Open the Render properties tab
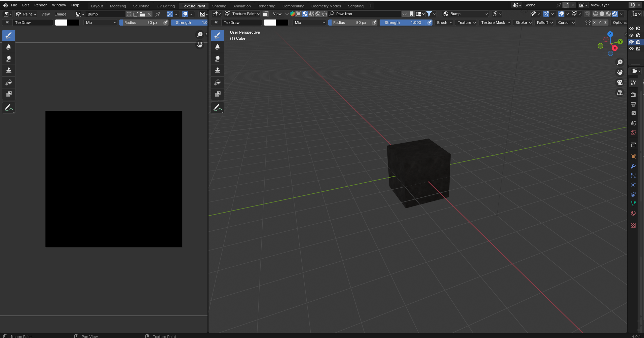The width and height of the screenshot is (644, 338). pyautogui.click(x=633, y=95)
